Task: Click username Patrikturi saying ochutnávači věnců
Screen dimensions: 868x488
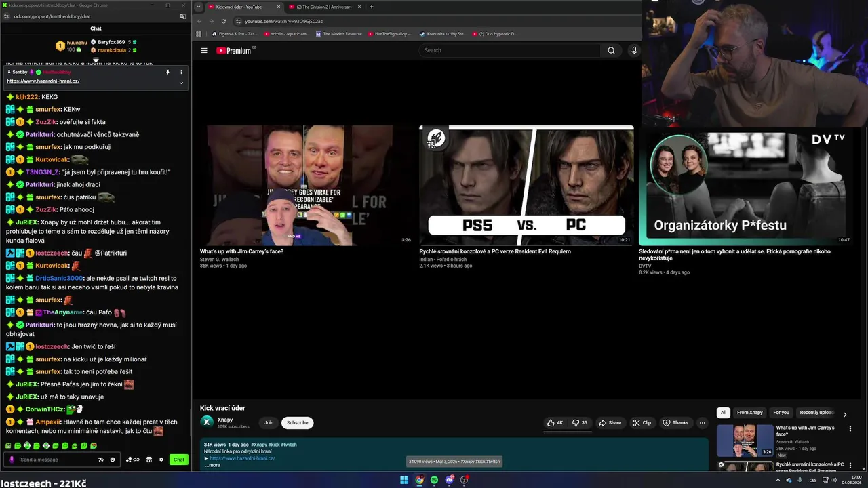Action: (39, 134)
